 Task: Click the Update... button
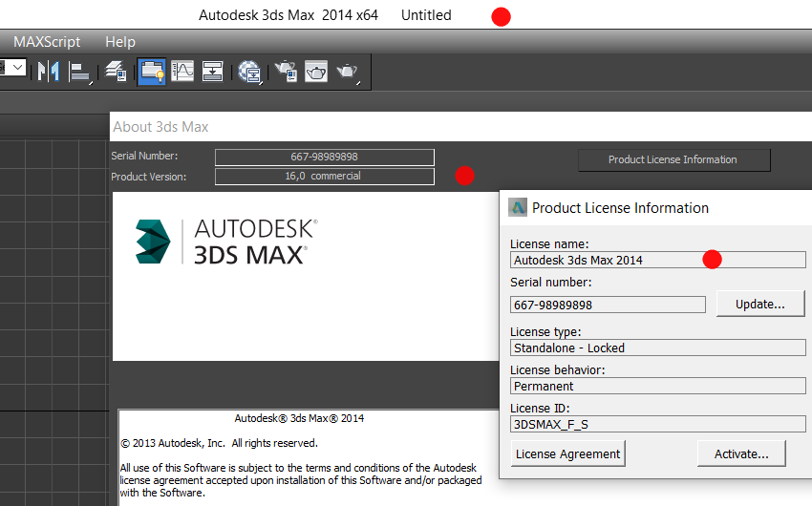(x=760, y=305)
